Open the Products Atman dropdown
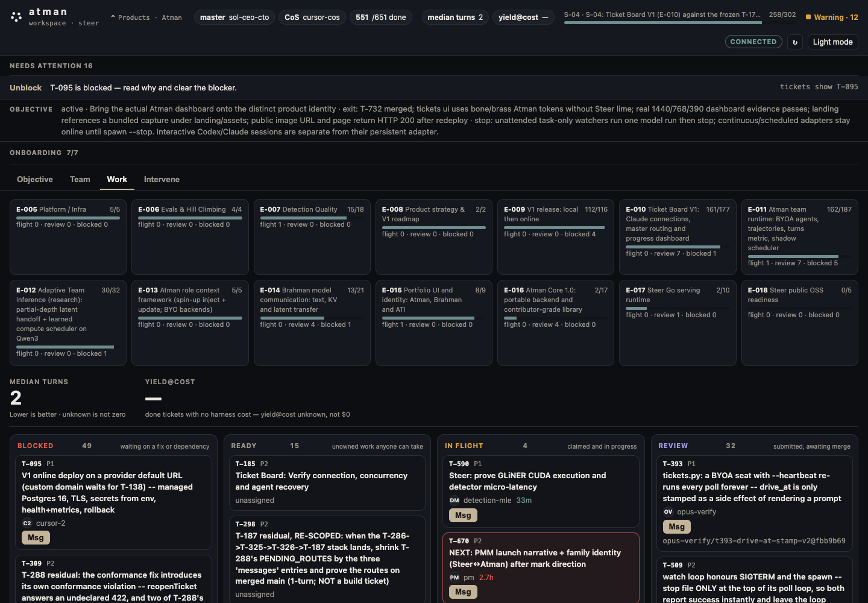The image size is (868, 603). pyautogui.click(x=146, y=17)
